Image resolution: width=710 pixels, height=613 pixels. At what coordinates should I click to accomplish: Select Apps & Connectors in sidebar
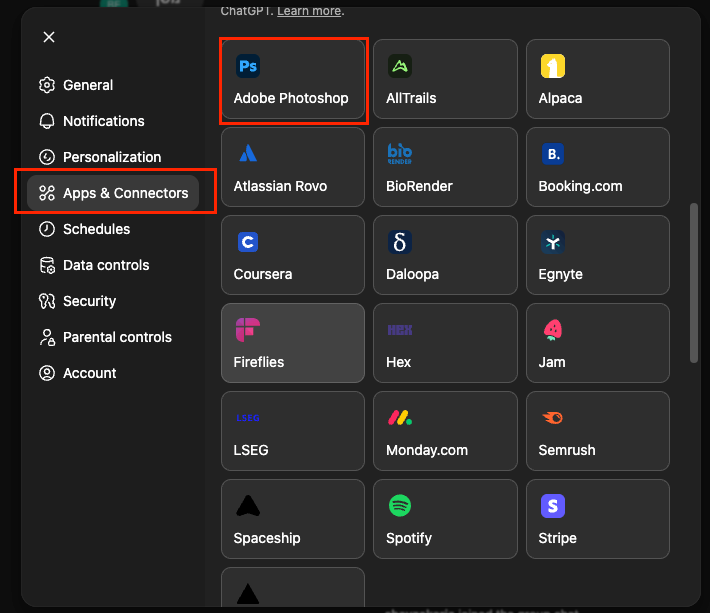point(113,193)
